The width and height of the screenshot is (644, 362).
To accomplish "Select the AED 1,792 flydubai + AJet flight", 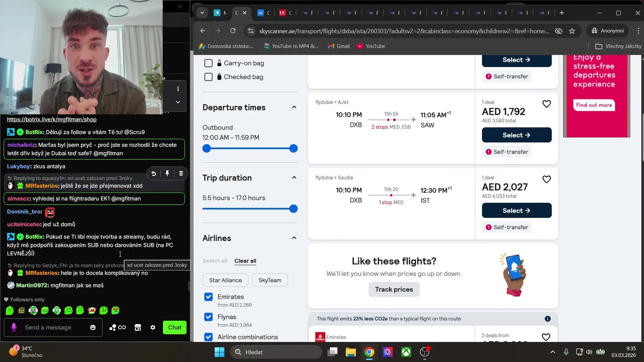I will point(517,135).
